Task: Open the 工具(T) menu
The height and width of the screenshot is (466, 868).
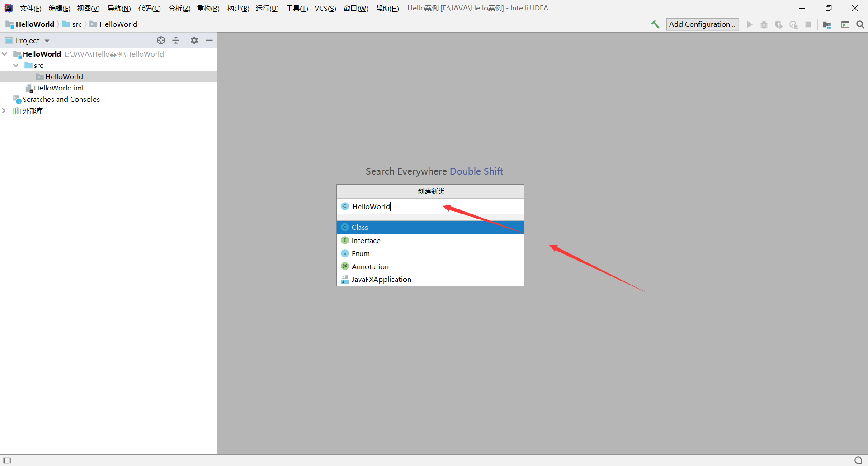Action: coord(297,9)
